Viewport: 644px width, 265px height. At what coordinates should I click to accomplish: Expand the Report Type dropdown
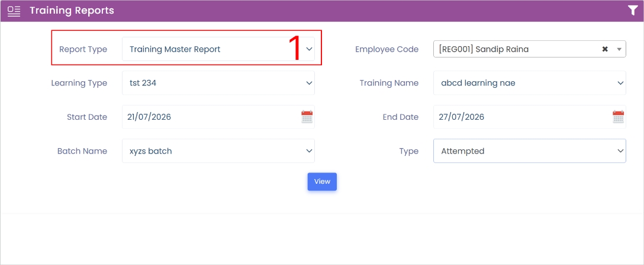pos(218,49)
